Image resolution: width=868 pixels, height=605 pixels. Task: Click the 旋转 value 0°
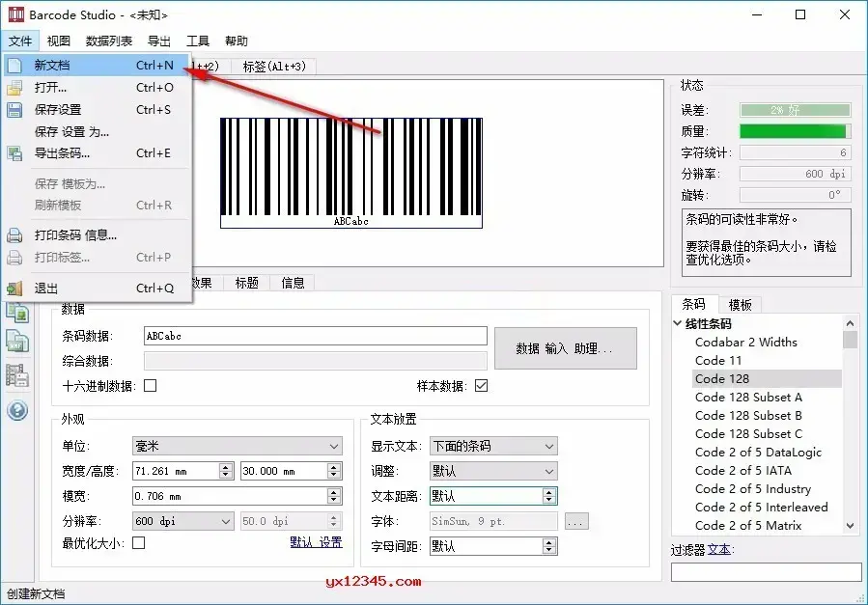(x=795, y=195)
